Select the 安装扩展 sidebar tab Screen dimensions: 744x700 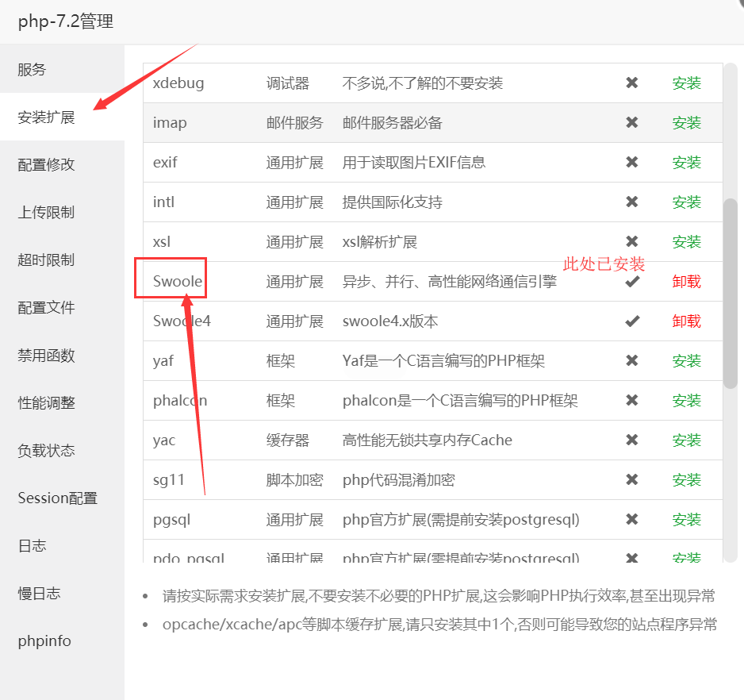62,117
